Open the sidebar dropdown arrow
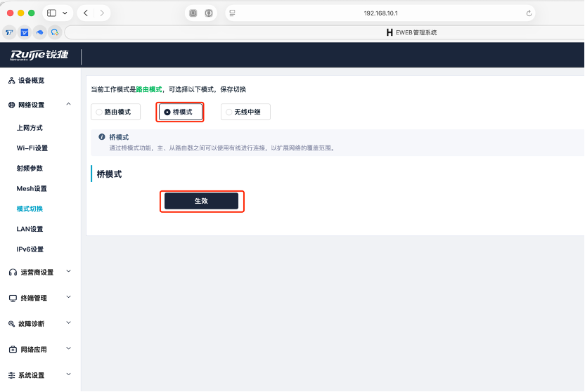 tap(65, 13)
